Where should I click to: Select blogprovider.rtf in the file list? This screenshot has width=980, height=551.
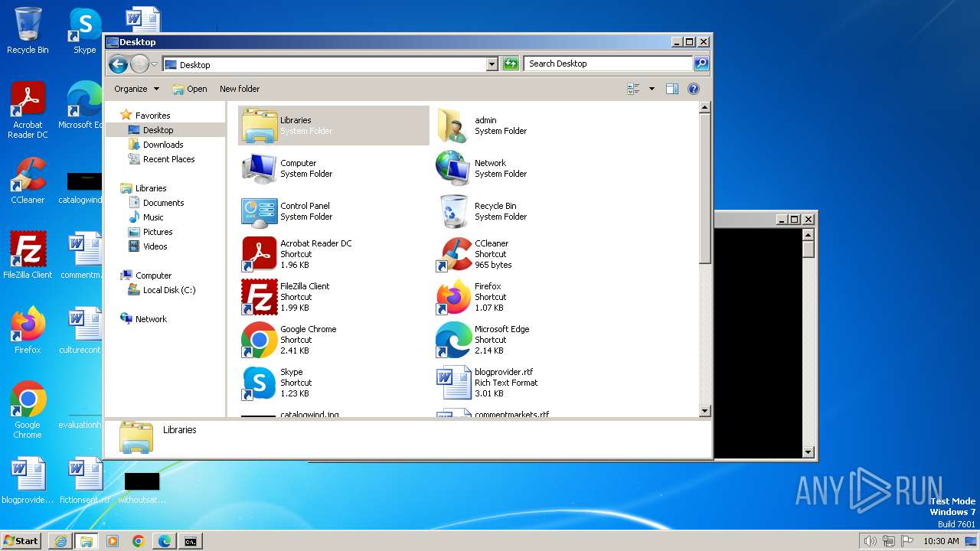click(x=528, y=383)
